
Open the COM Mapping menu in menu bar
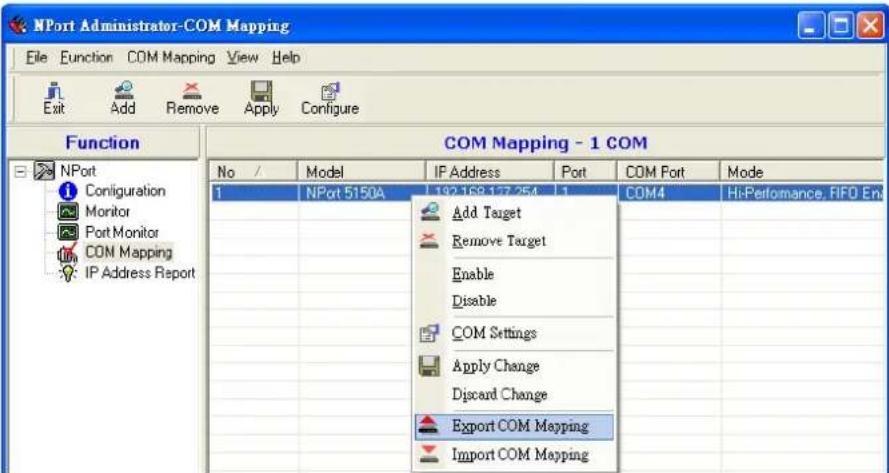click(x=171, y=58)
